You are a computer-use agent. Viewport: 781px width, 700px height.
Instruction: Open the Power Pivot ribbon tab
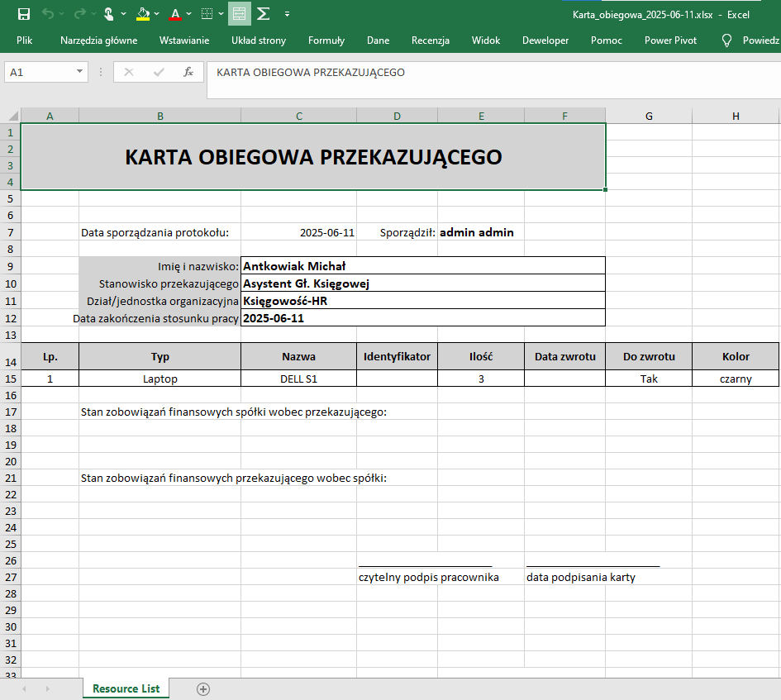click(x=670, y=40)
